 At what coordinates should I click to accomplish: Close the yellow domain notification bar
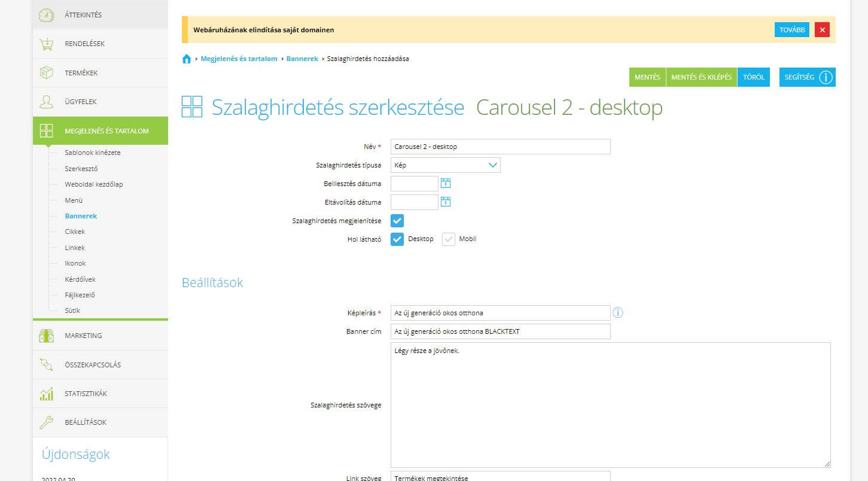(823, 29)
